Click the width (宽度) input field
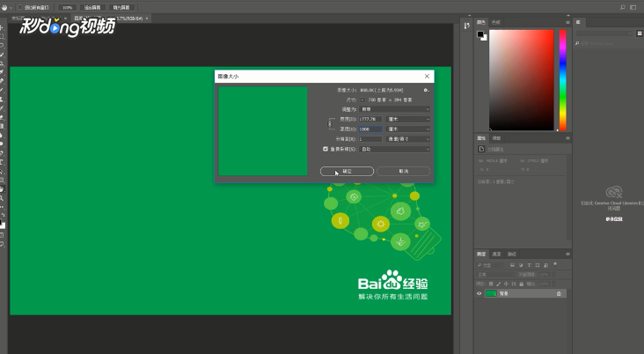 pyautogui.click(x=370, y=119)
